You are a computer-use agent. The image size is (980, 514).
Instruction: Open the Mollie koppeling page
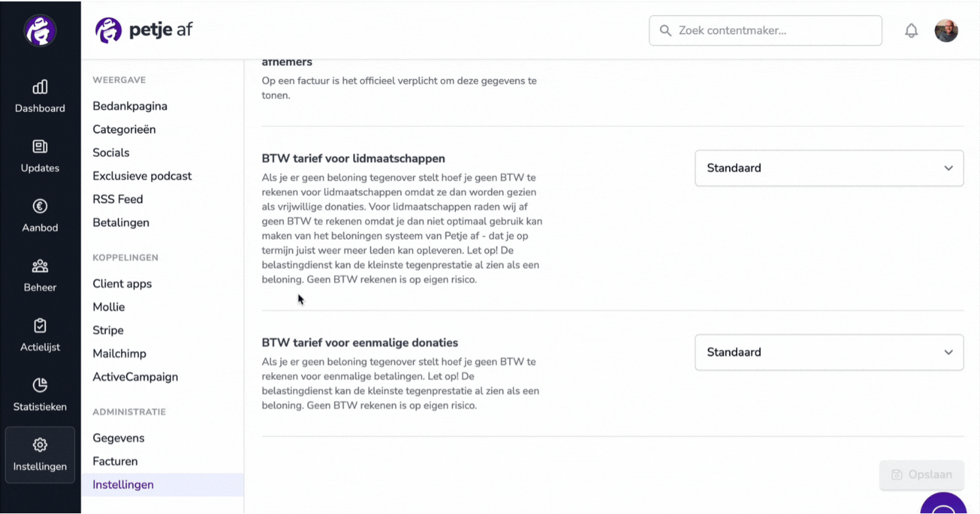[x=109, y=307]
